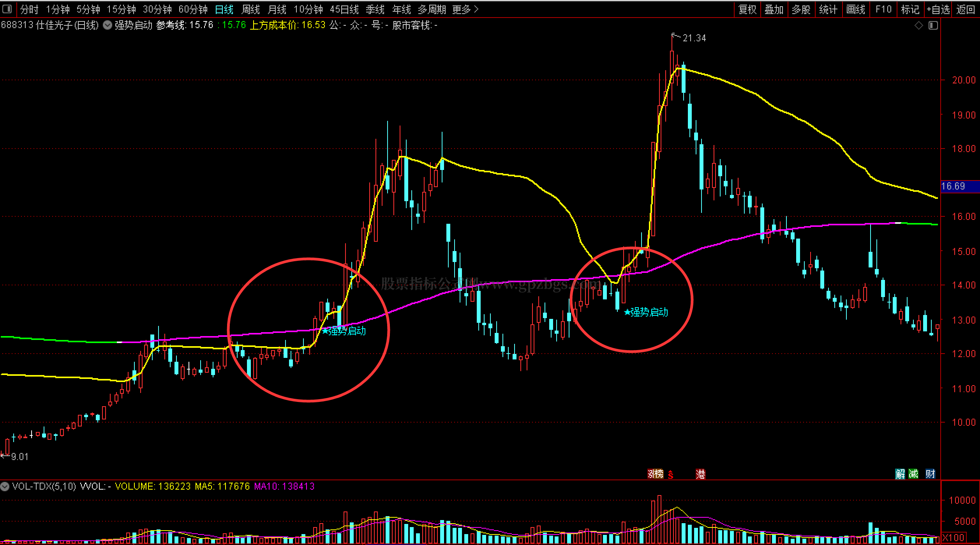Click the X100 volume scale box
The height and width of the screenshot is (545, 980).
953,538
